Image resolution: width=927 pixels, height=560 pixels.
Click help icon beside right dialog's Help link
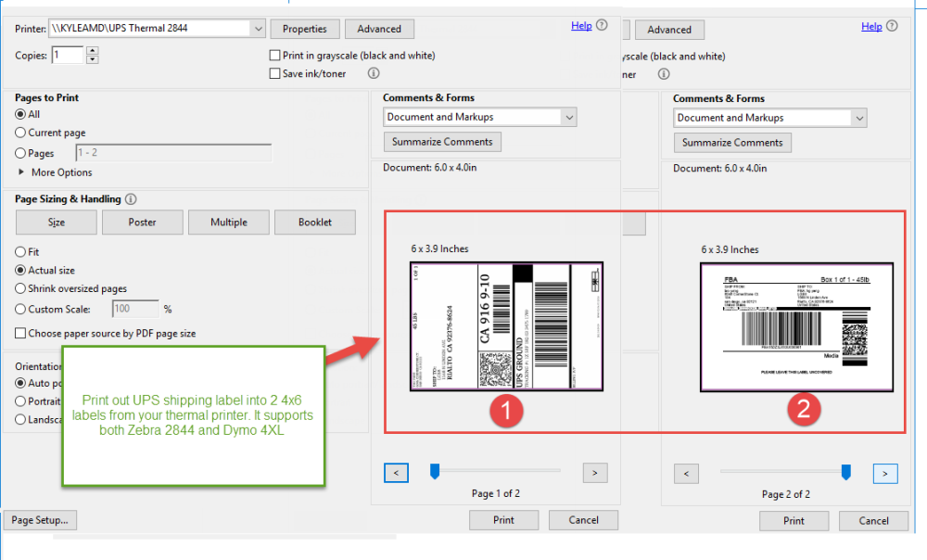point(892,25)
